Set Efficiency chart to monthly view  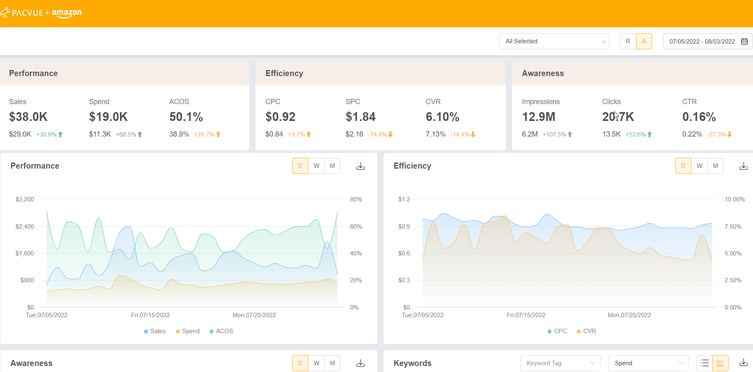715,166
